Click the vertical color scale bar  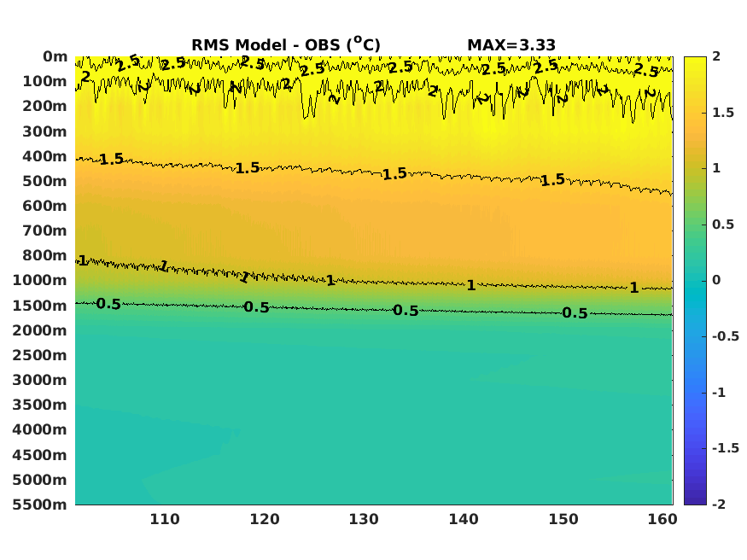tap(695, 281)
